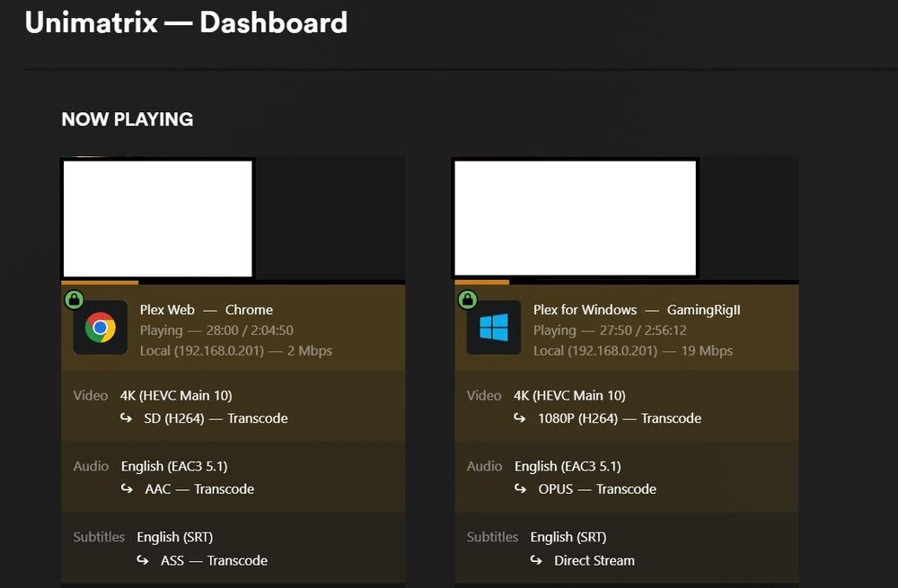Viewport: 898px width, 588px height.
Task: Click the Audio label in GamingRigII session
Action: pyautogui.click(x=485, y=467)
